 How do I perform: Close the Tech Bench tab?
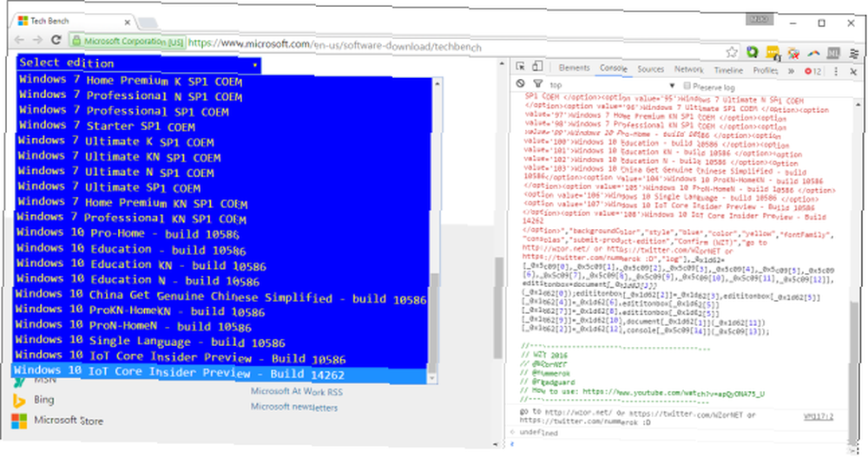click(x=127, y=23)
